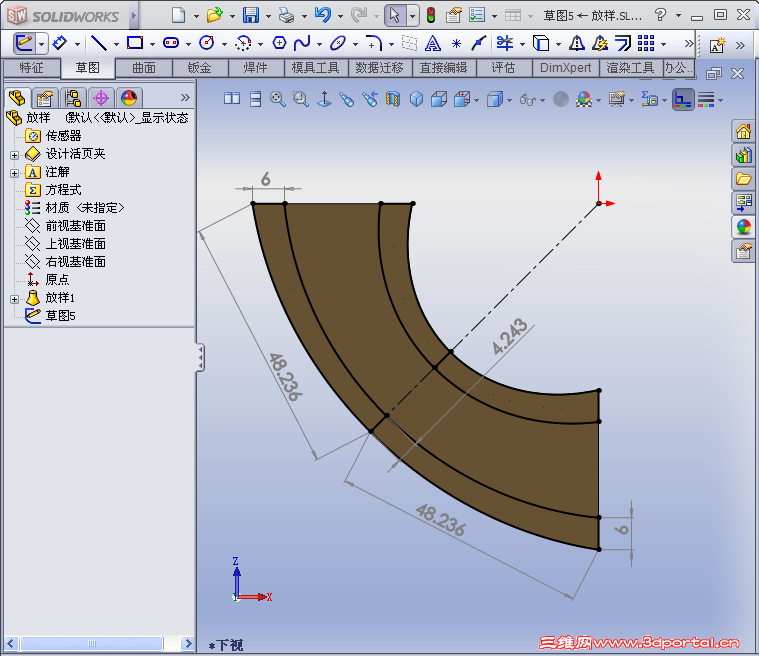759x656 pixels.
Task: Click the 4.243 dimension value
Action: pos(510,336)
